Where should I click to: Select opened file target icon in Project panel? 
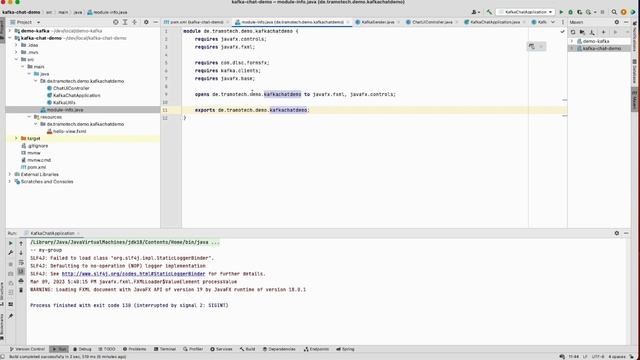tap(116, 22)
